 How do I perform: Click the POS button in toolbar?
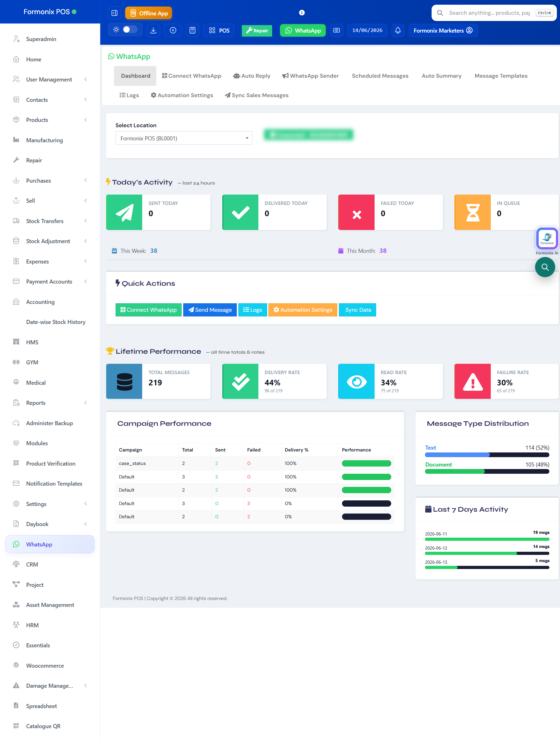tap(219, 30)
